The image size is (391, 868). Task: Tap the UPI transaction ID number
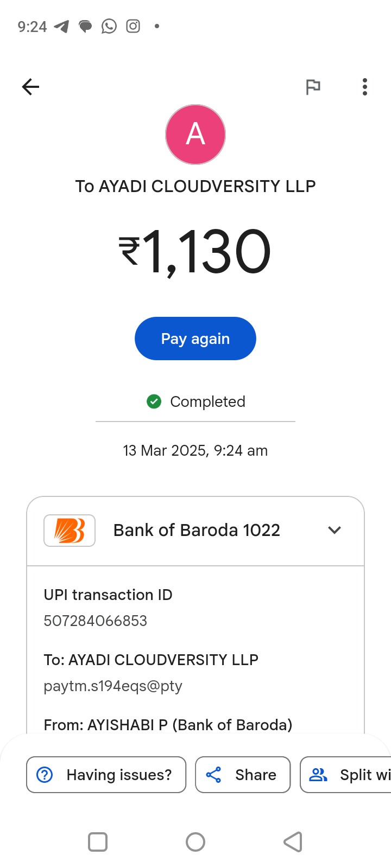point(96,621)
